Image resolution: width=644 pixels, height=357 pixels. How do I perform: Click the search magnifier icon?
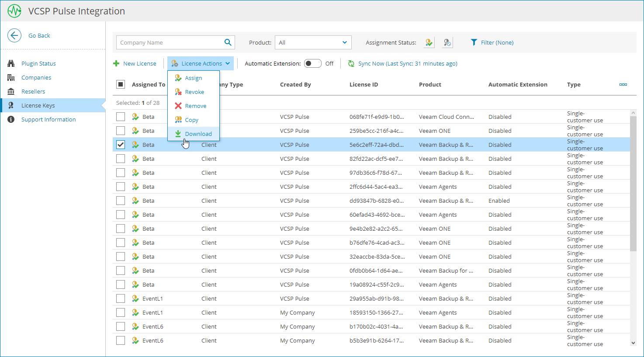pos(228,42)
